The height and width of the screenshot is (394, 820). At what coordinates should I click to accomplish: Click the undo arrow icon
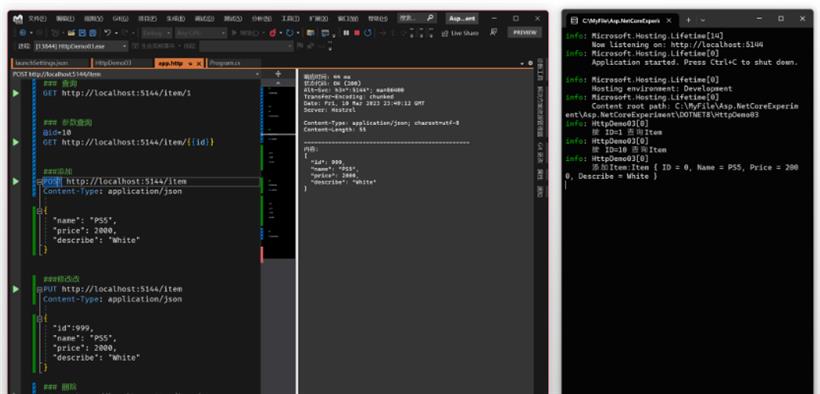click(107, 33)
